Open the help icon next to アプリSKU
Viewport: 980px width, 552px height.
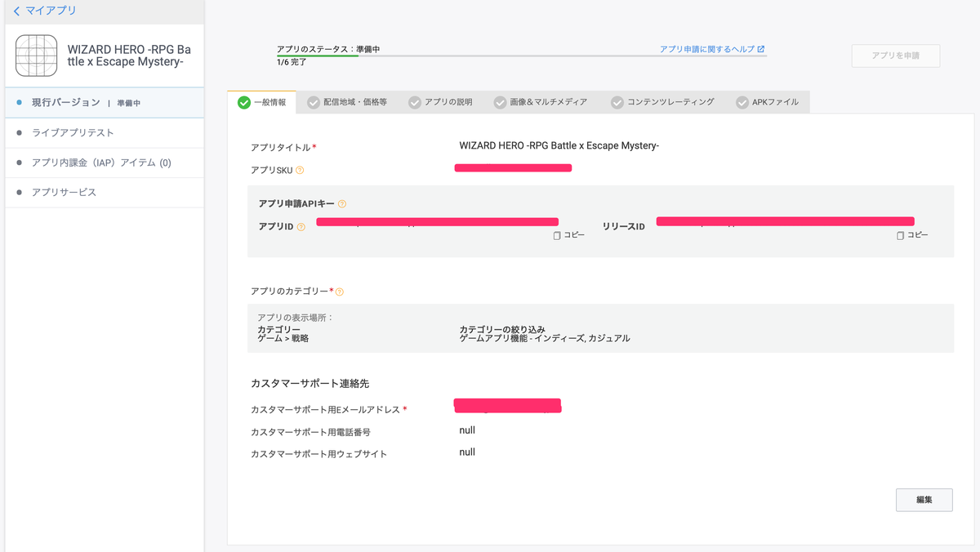click(x=301, y=170)
